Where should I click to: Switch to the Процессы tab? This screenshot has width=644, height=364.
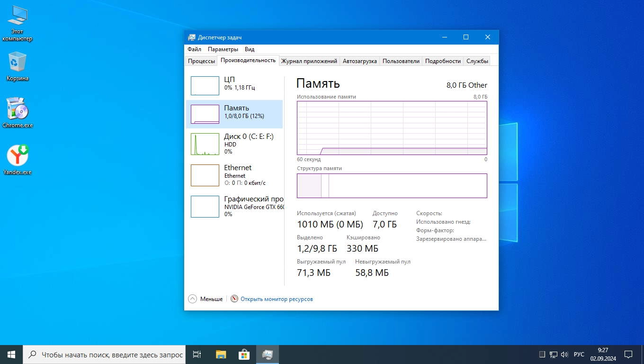click(201, 61)
